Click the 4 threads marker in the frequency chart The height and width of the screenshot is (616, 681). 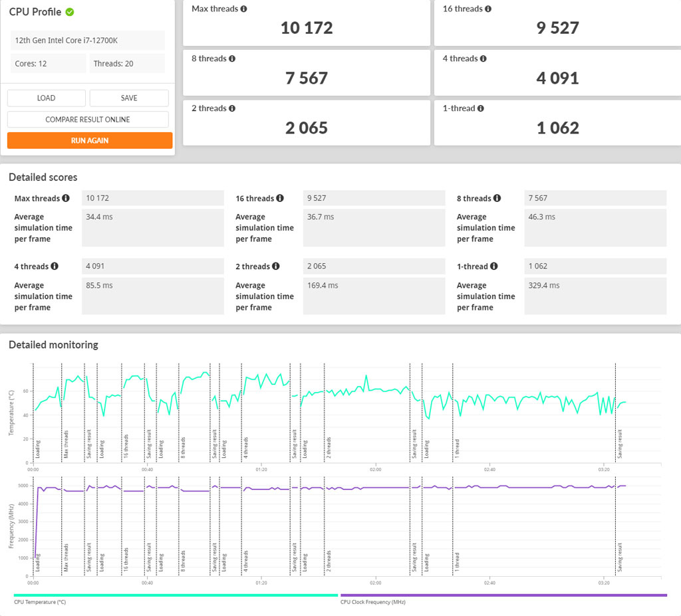pyautogui.click(x=246, y=561)
